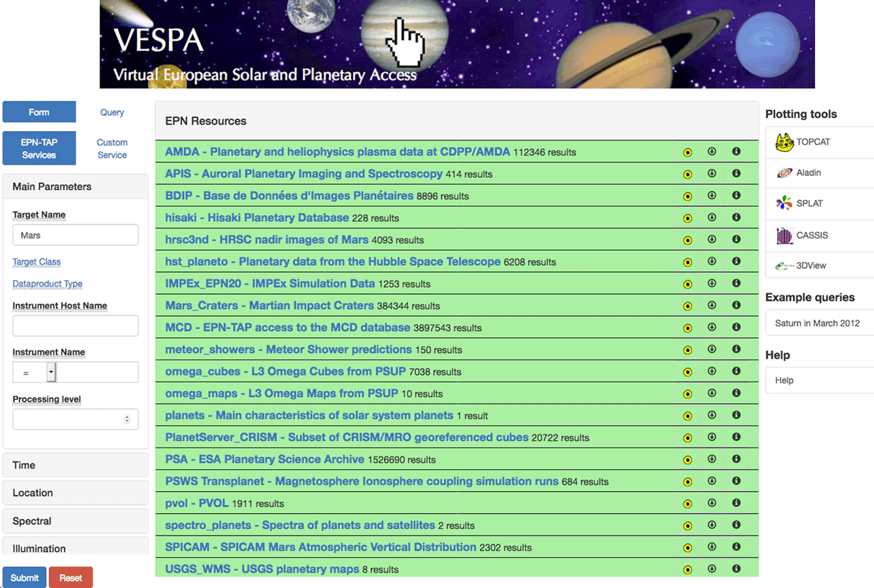874x588 pixels.
Task: Download results for hst_planeto
Action: pos(712,261)
